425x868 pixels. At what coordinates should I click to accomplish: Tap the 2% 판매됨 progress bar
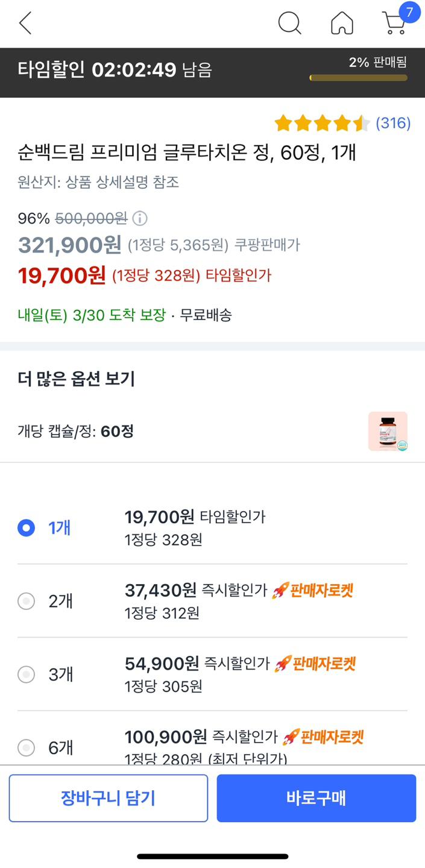pyautogui.click(x=358, y=77)
